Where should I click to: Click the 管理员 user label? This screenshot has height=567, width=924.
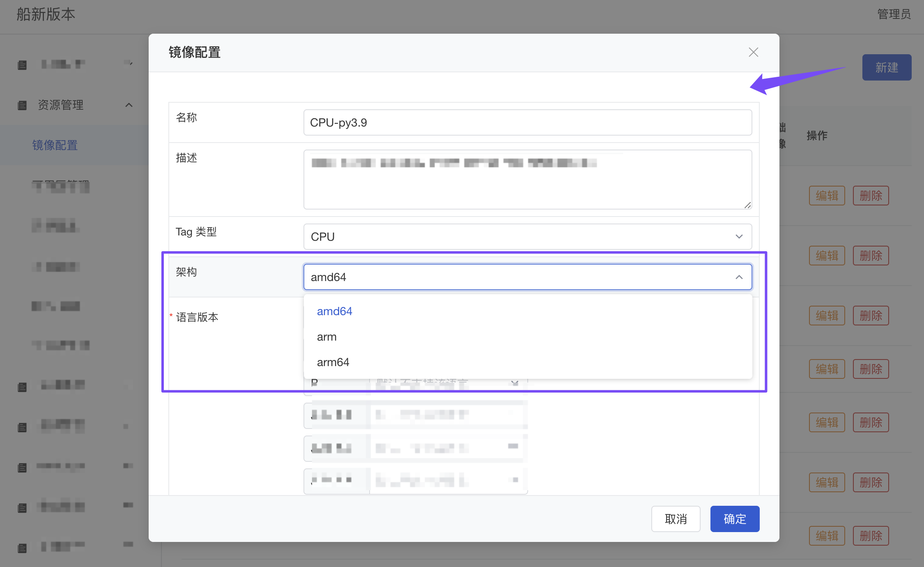click(894, 14)
